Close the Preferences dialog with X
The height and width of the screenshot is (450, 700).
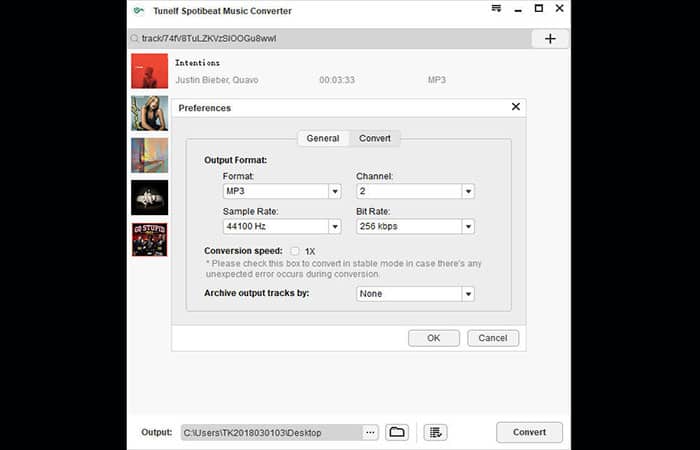516,107
